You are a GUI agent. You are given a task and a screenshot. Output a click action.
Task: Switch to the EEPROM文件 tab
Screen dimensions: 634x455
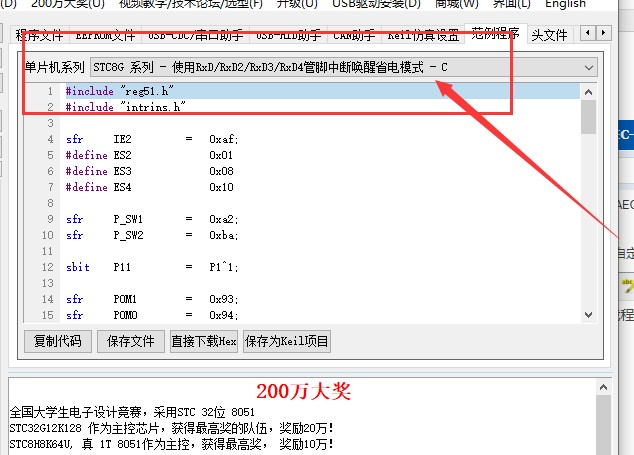pyautogui.click(x=105, y=35)
